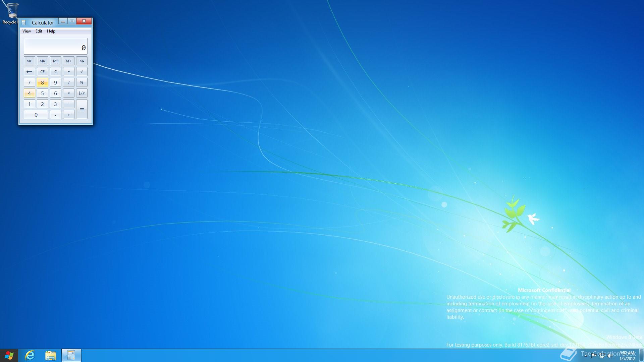
Task: Click the volume speaker tray icon
Action: 610,356
